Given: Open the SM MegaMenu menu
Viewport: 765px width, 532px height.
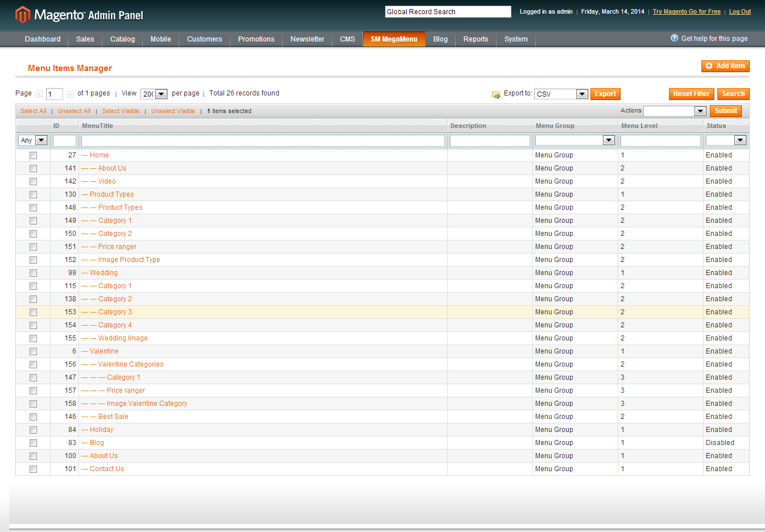Looking at the screenshot, I should point(394,39).
